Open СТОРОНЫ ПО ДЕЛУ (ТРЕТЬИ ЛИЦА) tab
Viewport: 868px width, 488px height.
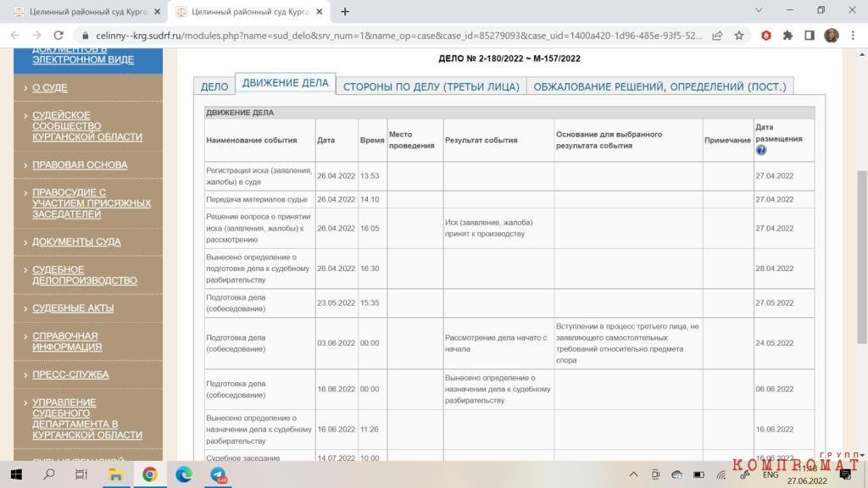[x=431, y=86]
